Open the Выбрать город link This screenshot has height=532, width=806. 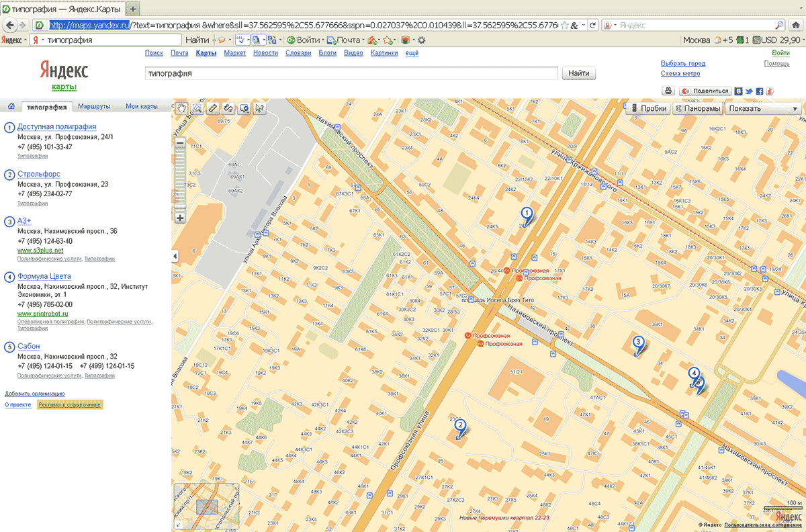tap(683, 64)
